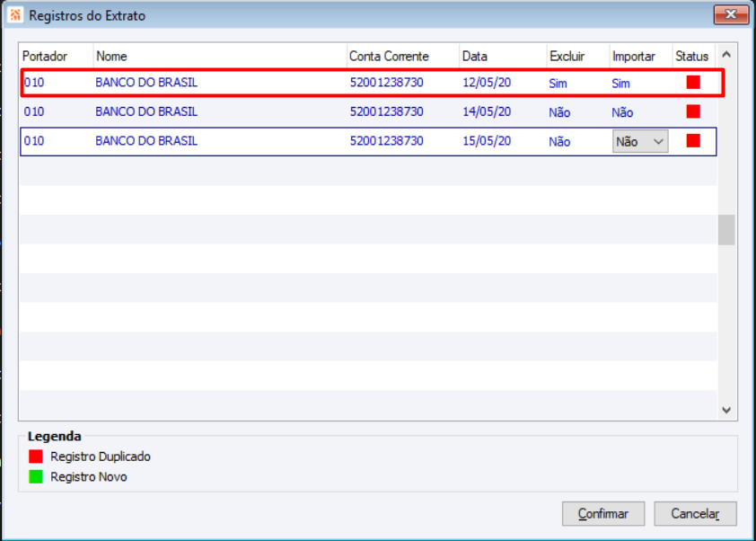The height and width of the screenshot is (541, 756).
Task: Click Portador 010 in the 15/05/20 row
Action: [x=34, y=141]
